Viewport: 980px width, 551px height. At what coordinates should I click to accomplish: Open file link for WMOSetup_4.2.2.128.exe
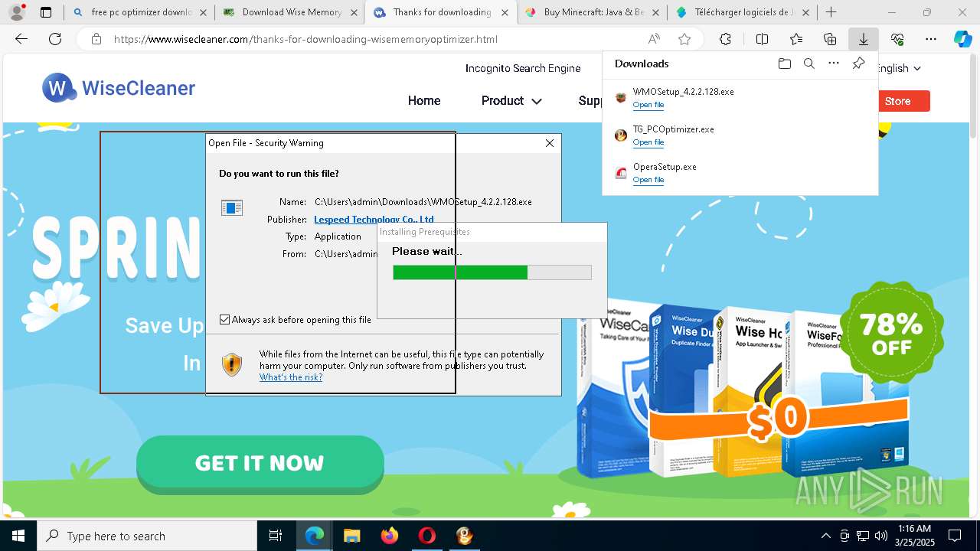(648, 105)
